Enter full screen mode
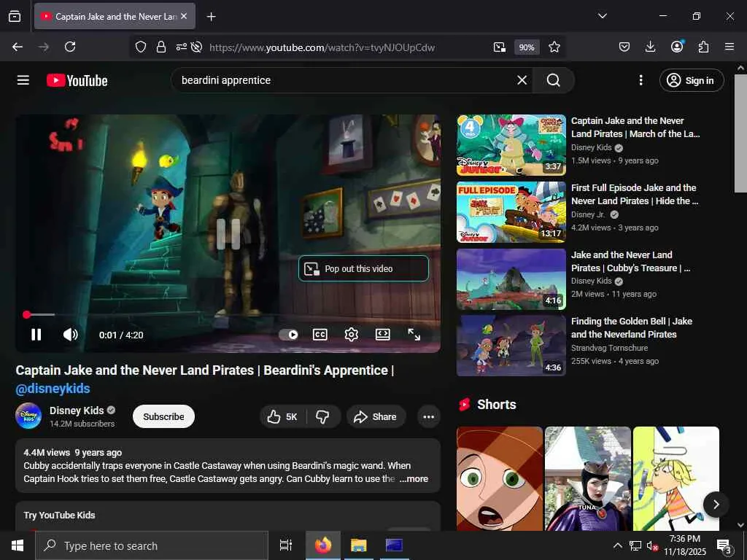The width and height of the screenshot is (747, 560). point(414,335)
